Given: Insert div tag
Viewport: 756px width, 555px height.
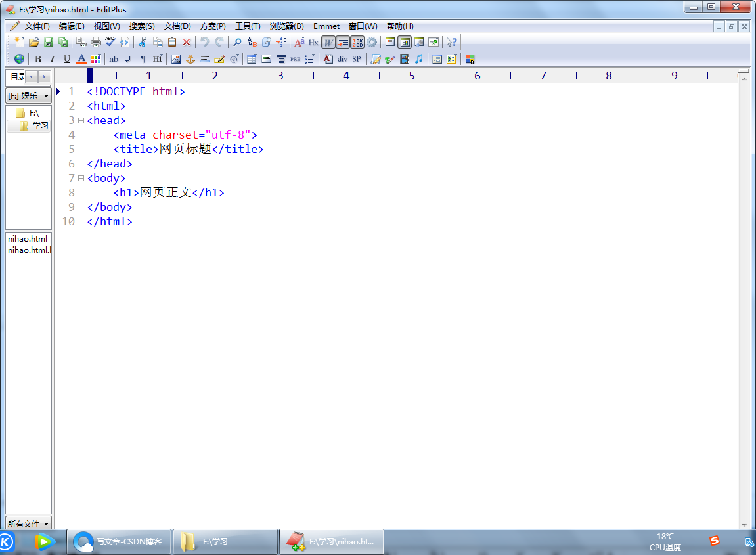Looking at the screenshot, I should coord(342,59).
